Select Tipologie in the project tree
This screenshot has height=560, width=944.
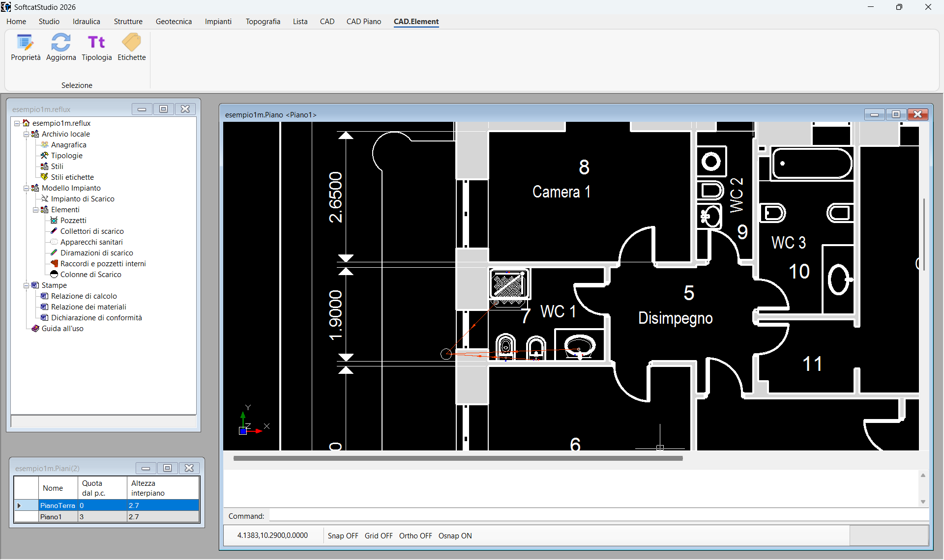(66, 156)
